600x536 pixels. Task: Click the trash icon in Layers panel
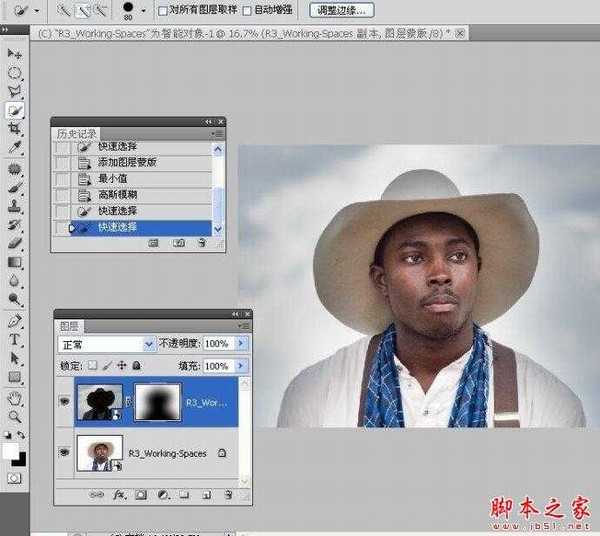coord(227,494)
